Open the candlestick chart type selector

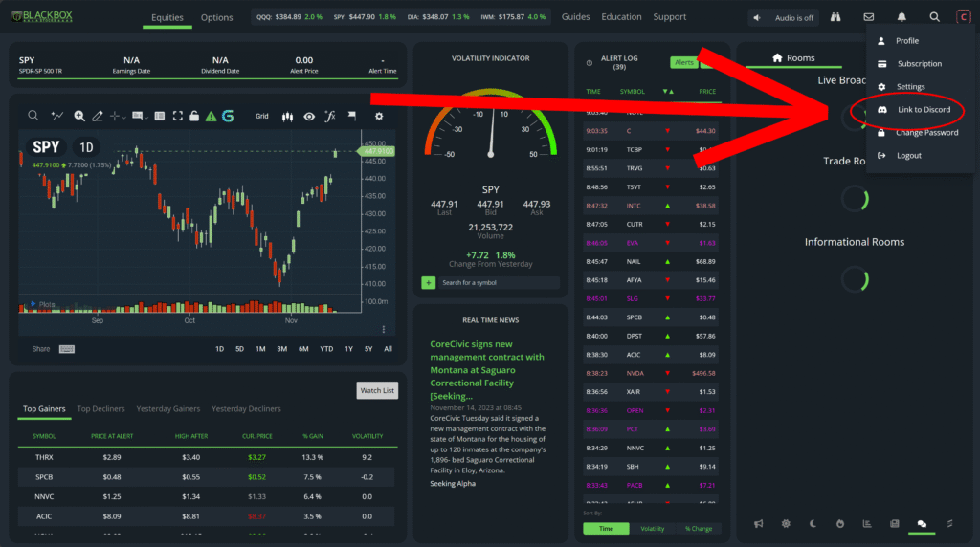[x=287, y=116]
